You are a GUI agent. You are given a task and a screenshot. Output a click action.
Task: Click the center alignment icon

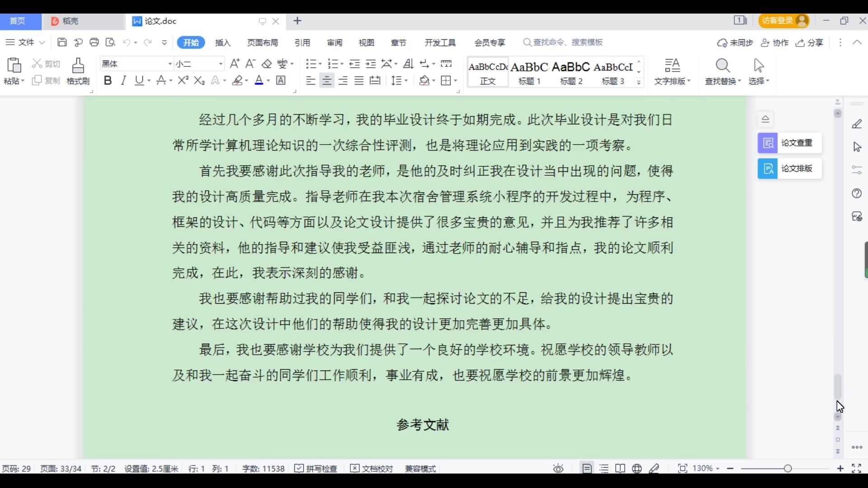(326, 81)
